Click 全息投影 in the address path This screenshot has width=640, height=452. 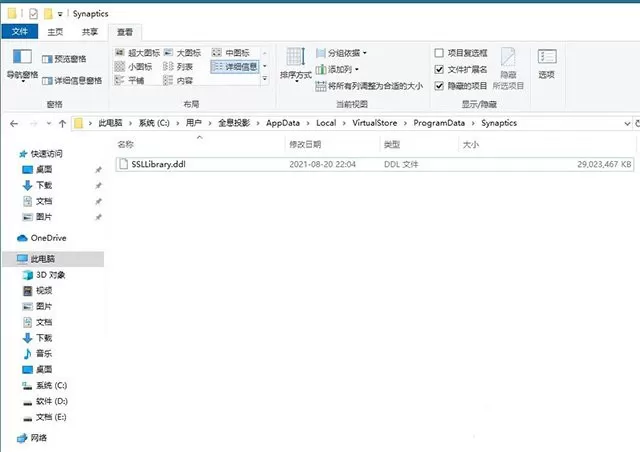[x=234, y=123]
